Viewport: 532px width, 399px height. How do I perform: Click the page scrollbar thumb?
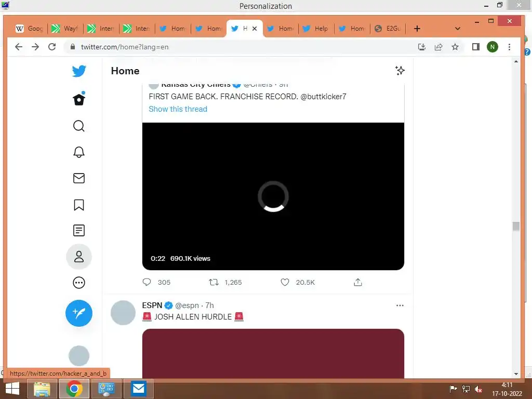click(x=516, y=226)
